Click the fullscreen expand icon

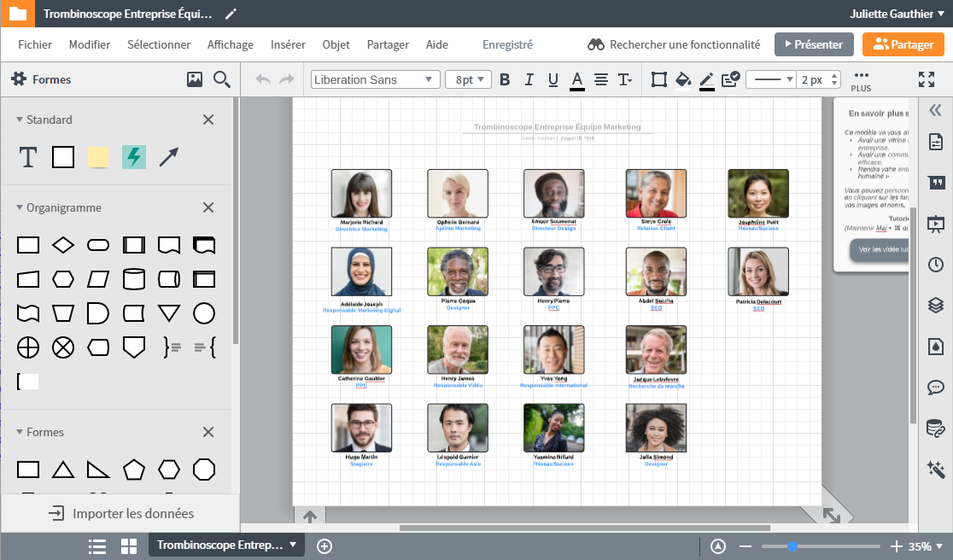point(926,79)
